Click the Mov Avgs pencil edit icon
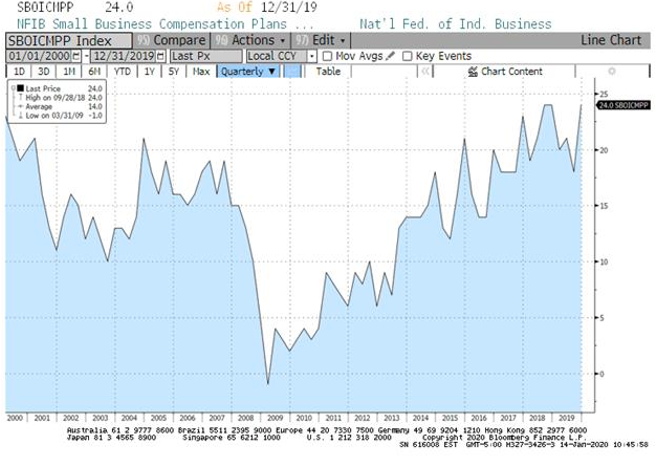This screenshot has height=460, width=657. (390, 56)
